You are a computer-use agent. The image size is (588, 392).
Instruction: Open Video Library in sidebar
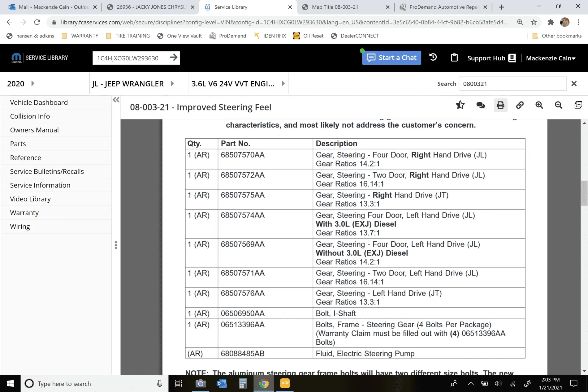click(x=30, y=199)
